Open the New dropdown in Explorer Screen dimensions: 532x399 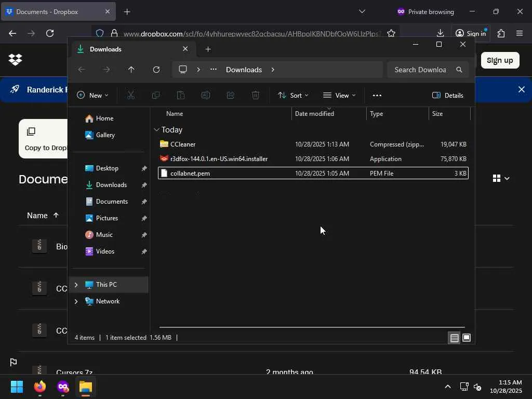92,96
